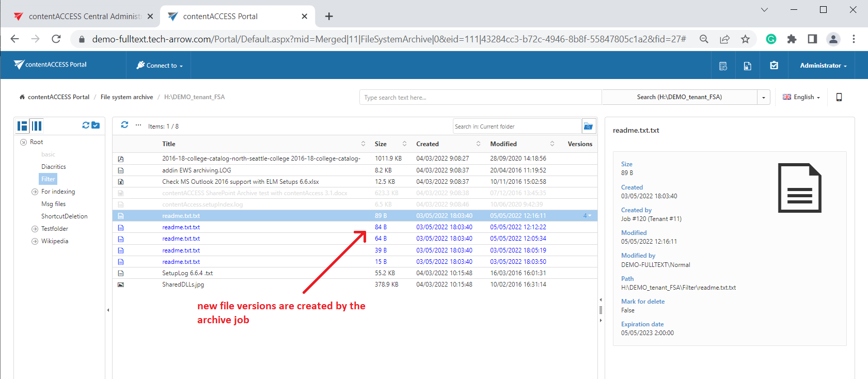Switch to three-column layout view
Viewport: 868px width, 379px height.
click(x=37, y=126)
